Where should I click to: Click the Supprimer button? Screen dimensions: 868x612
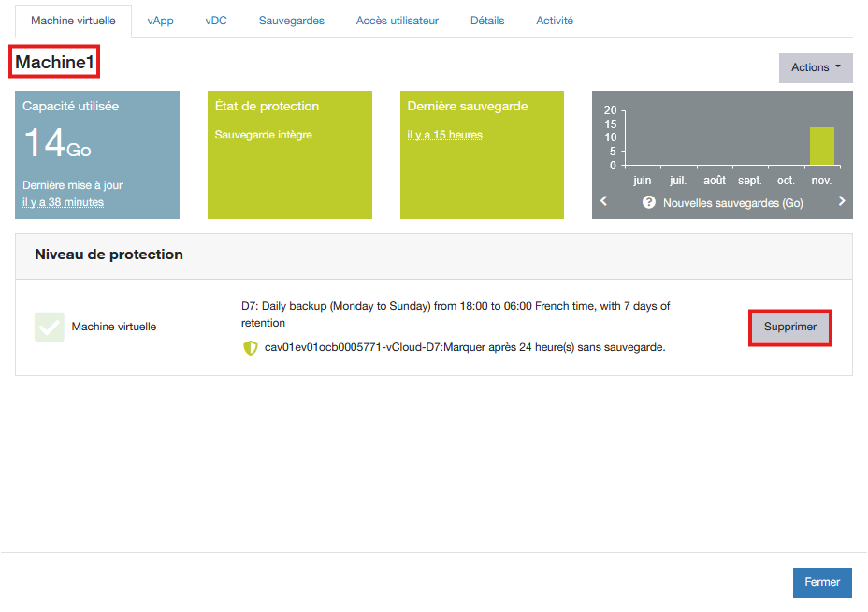790,328
